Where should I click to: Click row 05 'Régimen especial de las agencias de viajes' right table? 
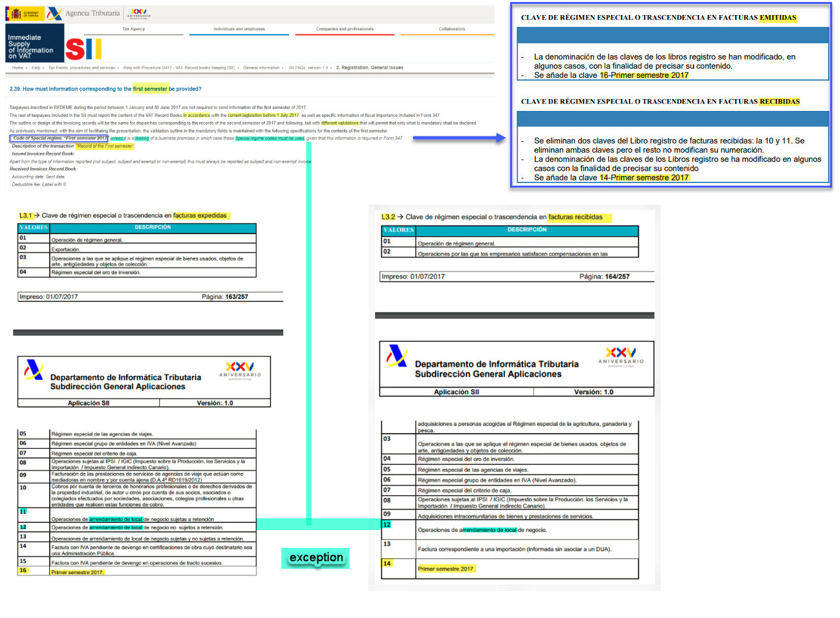coord(510,470)
